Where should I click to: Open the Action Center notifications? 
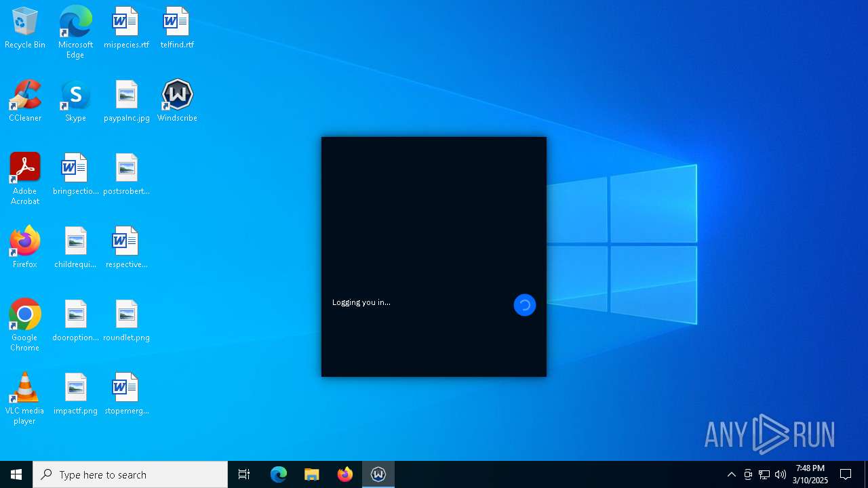pos(846,474)
